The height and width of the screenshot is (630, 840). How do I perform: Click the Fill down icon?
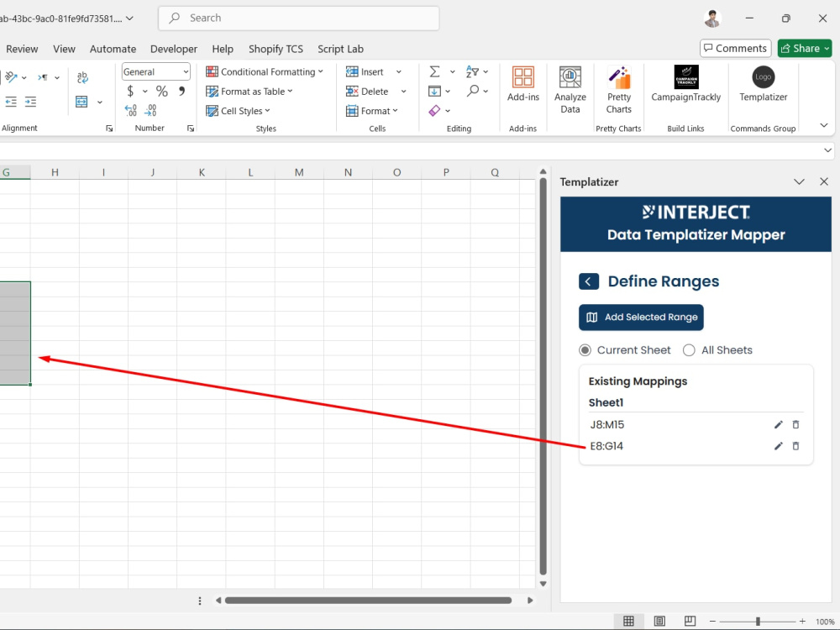(x=434, y=91)
